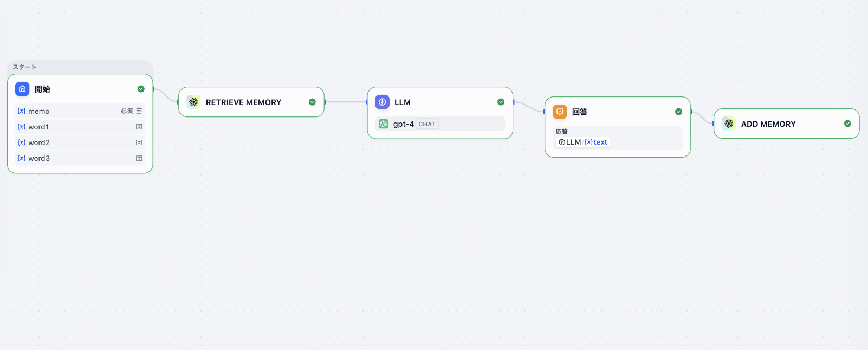
Task: Select the ADD MEMORY node title
Action: coord(768,124)
